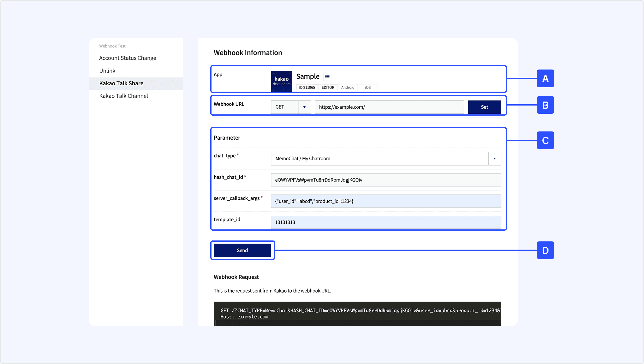Select MemoChat / My Chatroom combo box

[379, 159]
